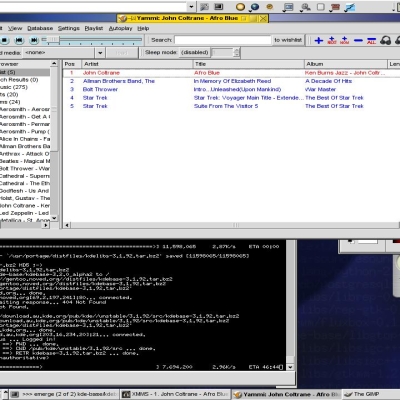Select the Albums (24) folder
This screenshot has height=400, width=400.
pos(10,102)
